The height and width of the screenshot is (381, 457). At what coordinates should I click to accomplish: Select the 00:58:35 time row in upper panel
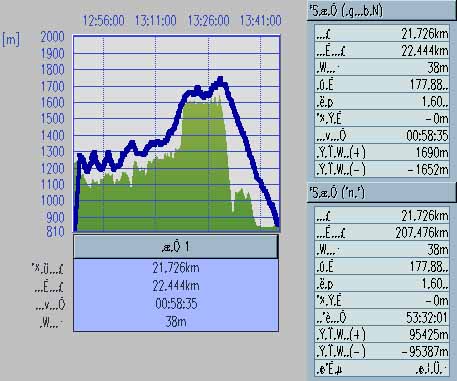point(382,136)
